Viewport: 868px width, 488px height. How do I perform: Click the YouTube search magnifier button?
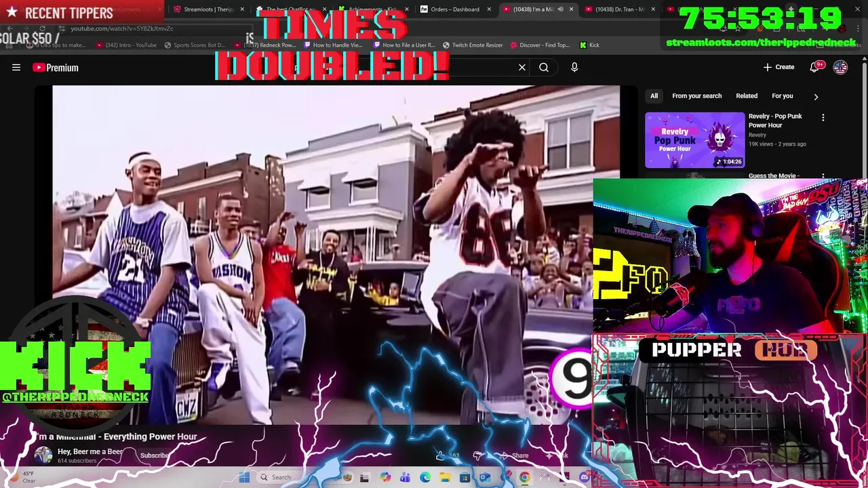click(544, 67)
